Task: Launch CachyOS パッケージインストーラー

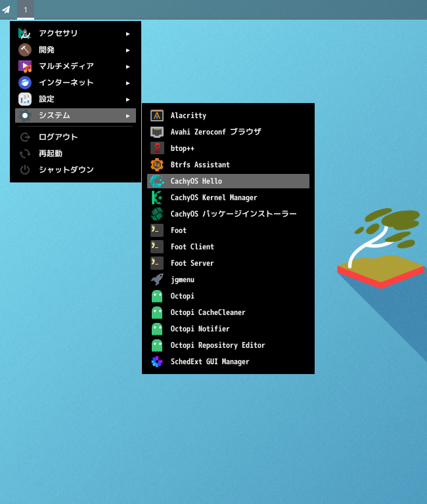Action: (x=228, y=214)
